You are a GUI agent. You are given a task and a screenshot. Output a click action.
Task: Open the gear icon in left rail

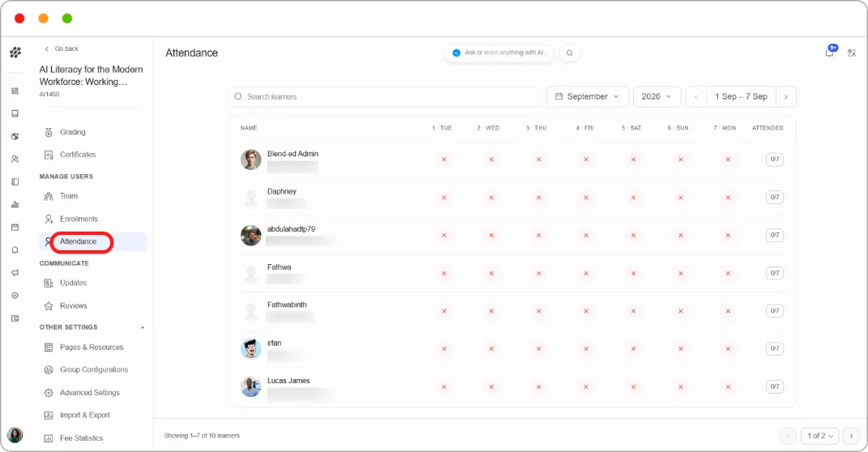pyautogui.click(x=15, y=296)
